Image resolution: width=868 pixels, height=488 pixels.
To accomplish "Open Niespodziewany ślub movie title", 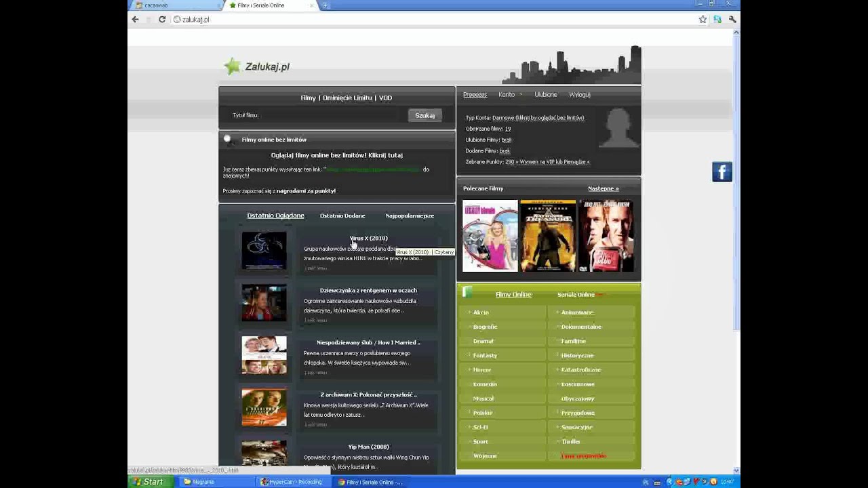I will coord(368,342).
